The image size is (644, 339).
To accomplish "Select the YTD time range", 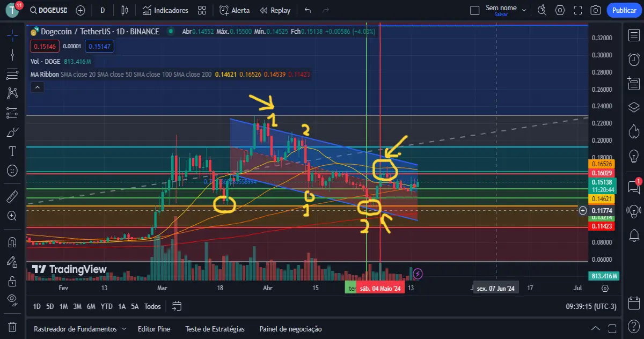I will point(106,306).
